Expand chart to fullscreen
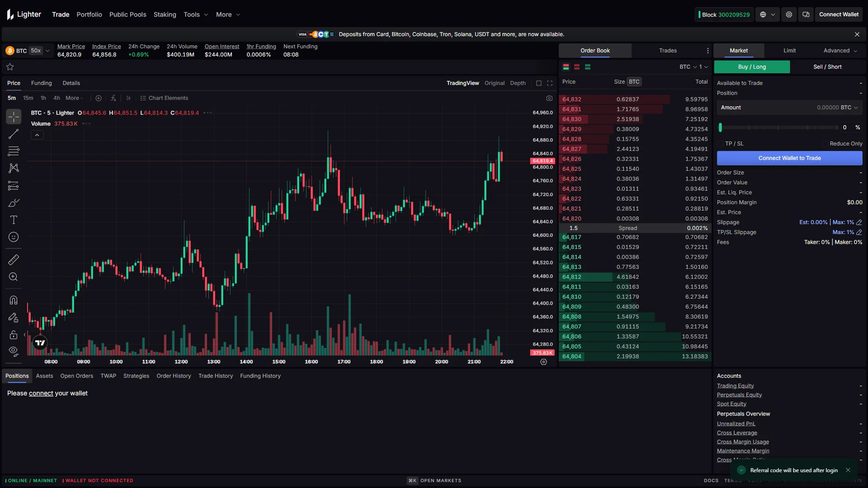 click(x=550, y=83)
